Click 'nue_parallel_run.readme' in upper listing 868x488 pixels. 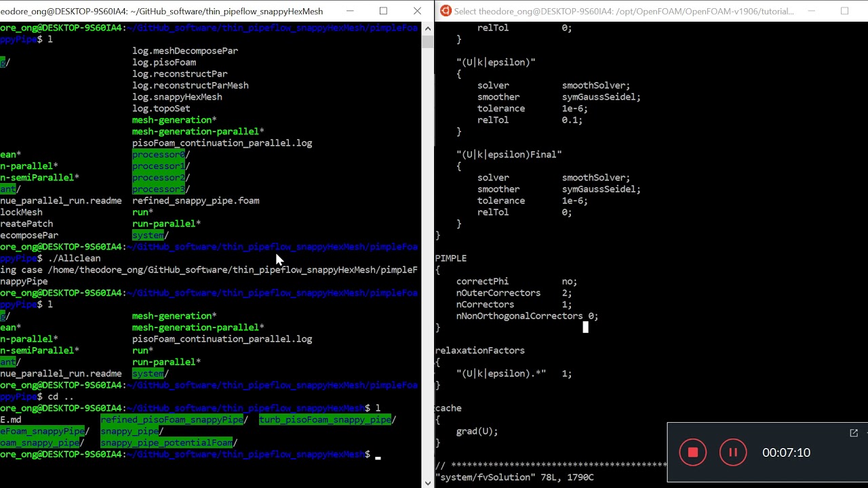coord(61,201)
